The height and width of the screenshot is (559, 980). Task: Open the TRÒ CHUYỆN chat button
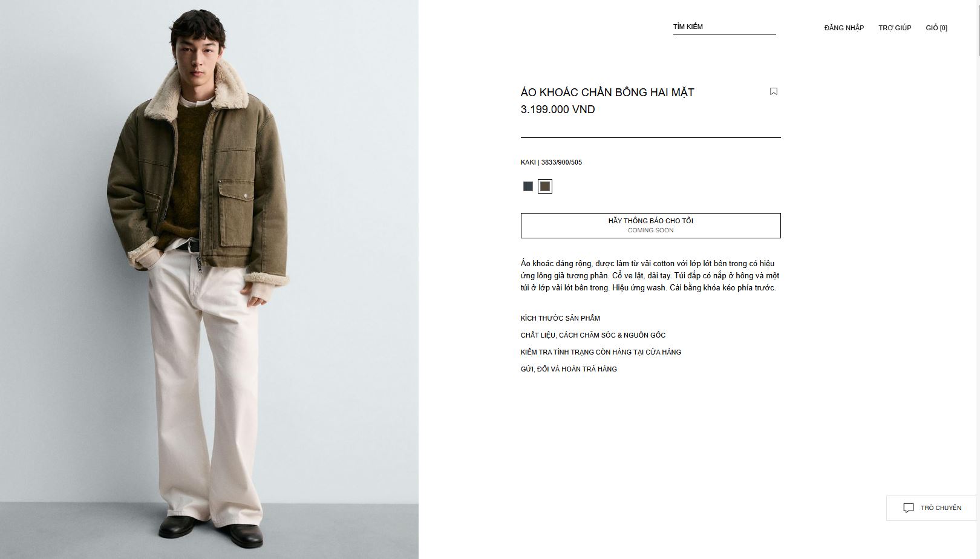click(931, 508)
